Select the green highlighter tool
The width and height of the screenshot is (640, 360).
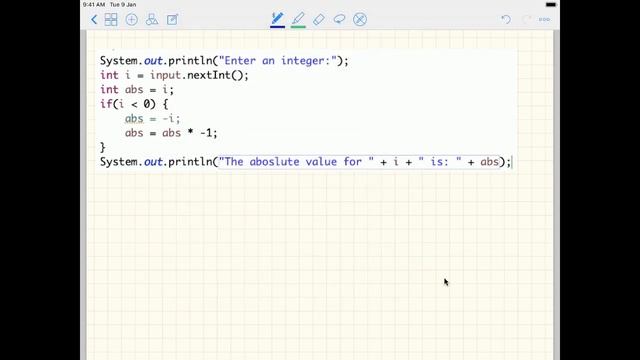click(298, 18)
